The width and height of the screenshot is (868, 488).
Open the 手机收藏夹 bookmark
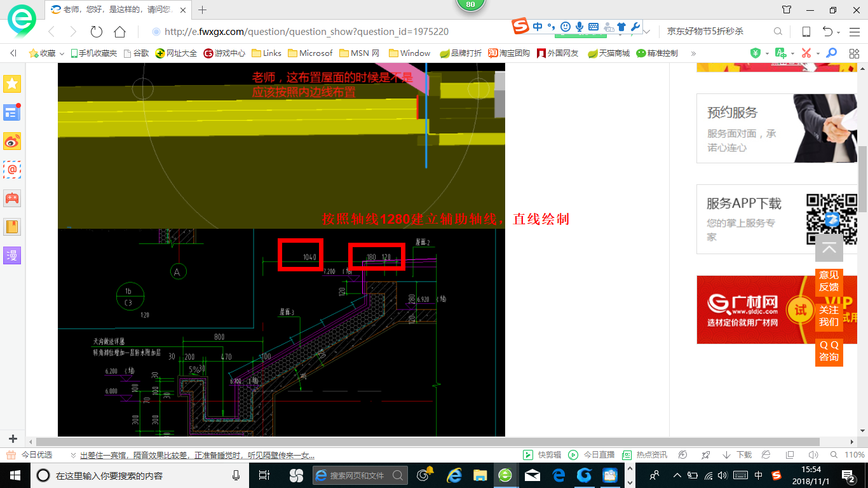click(x=93, y=53)
